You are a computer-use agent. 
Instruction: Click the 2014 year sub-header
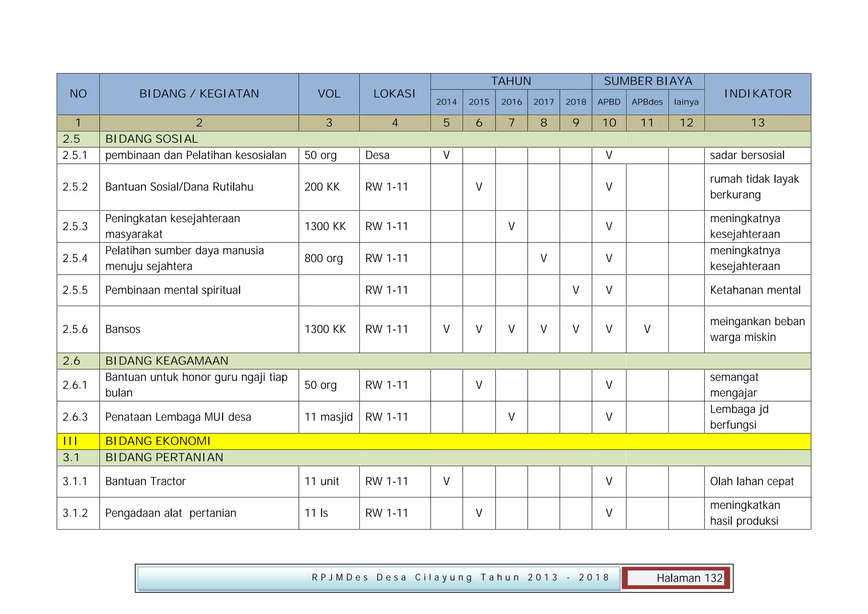[x=446, y=102]
